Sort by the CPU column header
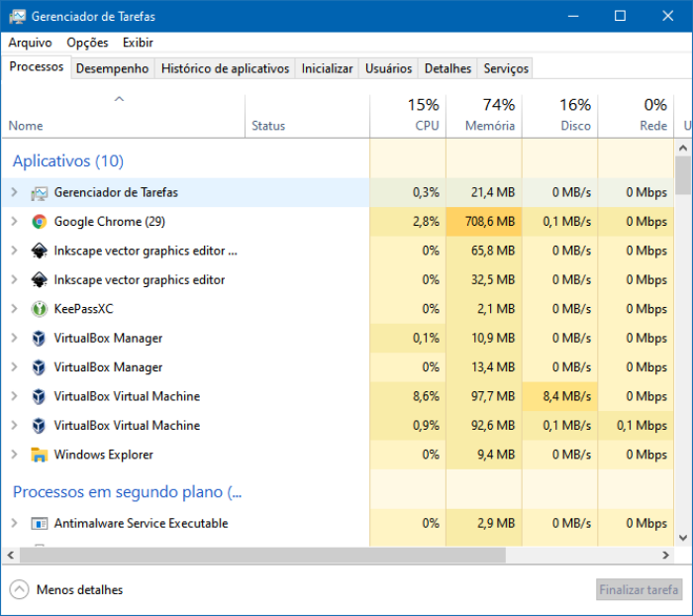The width and height of the screenshot is (693, 616). (x=408, y=116)
